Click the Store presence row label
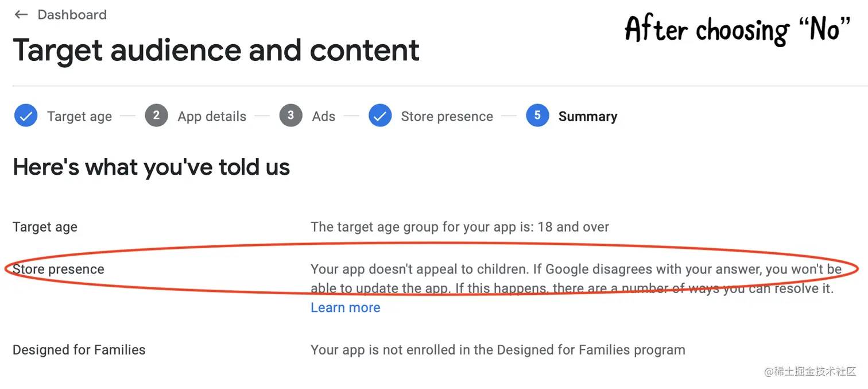Image resolution: width=868 pixels, height=389 pixels. tap(59, 269)
